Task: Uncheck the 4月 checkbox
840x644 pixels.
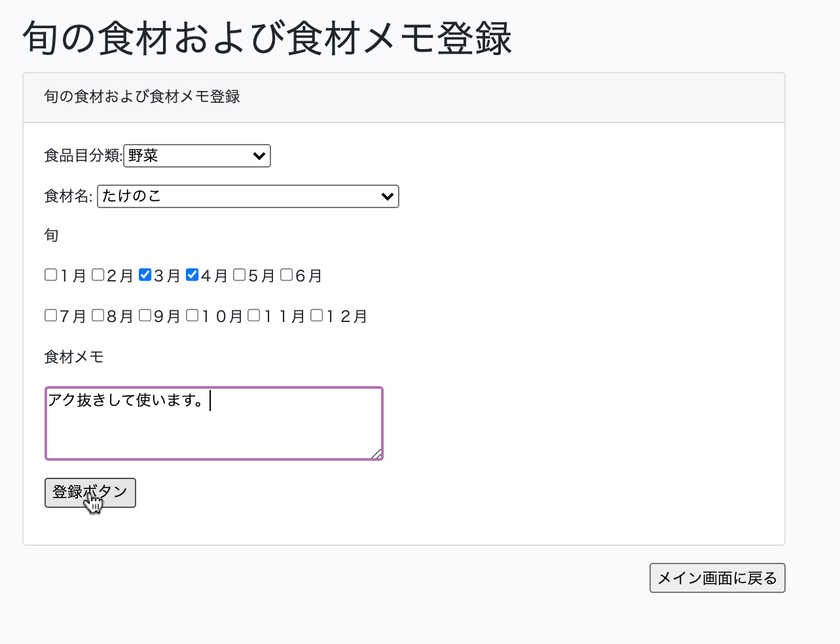Action: tap(192, 275)
